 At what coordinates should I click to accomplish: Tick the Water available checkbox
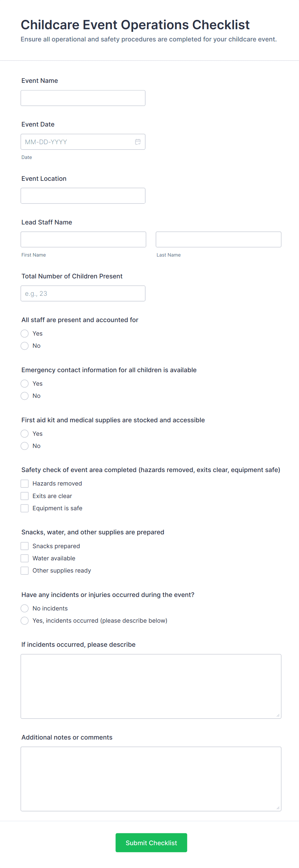25,558
